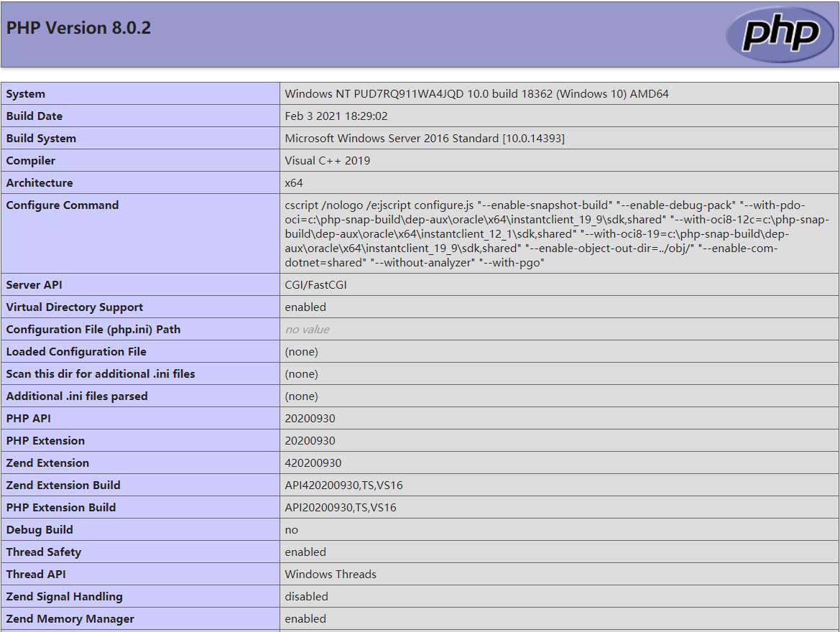840x632 pixels.
Task: Click the 'Build Date' row label
Action: pyautogui.click(x=34, y=116)
